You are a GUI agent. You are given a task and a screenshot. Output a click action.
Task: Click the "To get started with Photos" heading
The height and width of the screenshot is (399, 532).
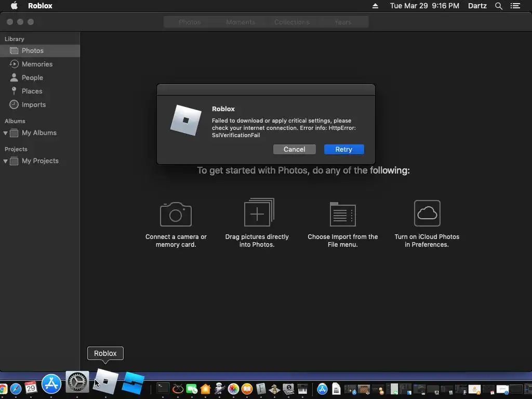click(303, 170)
